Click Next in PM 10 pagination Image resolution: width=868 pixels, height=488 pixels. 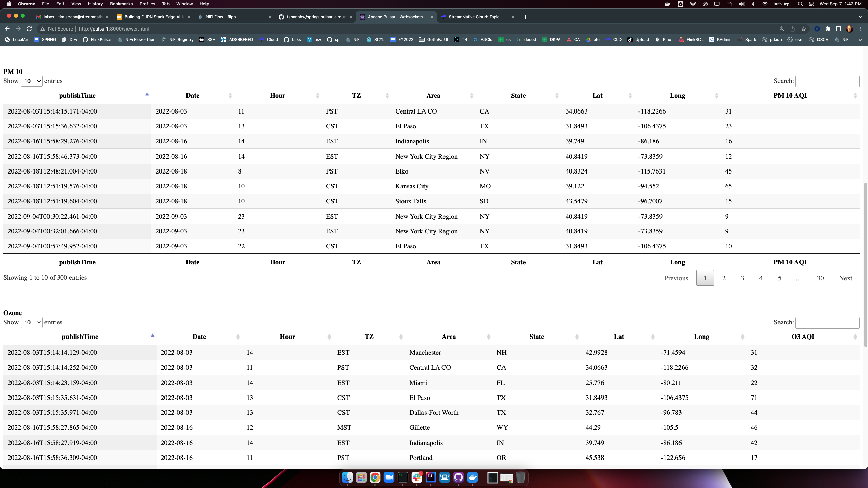tap(845, 278)
